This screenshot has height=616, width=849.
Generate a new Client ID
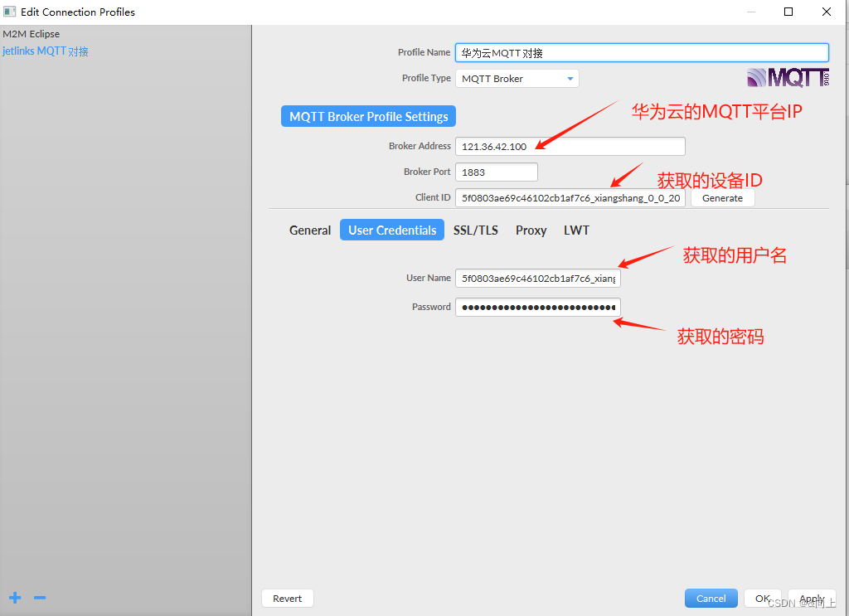point(722,198)
